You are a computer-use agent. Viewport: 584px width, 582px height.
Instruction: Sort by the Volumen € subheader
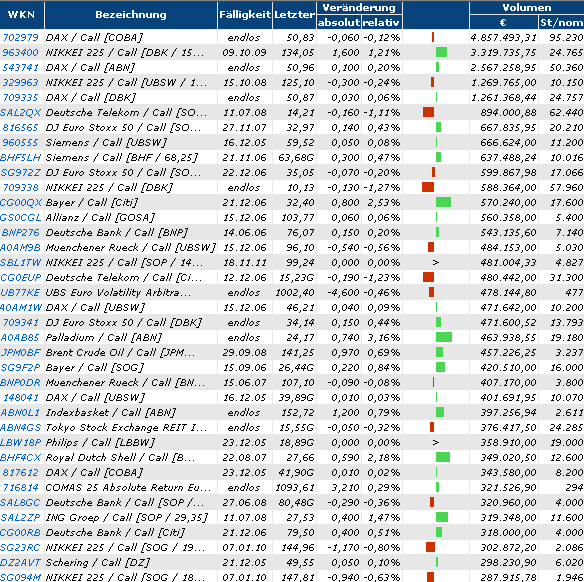tap(503, 22)
